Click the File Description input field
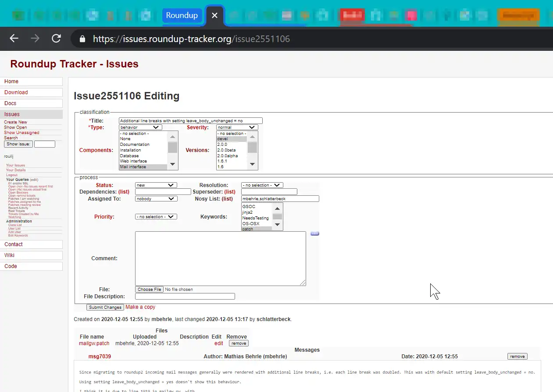Image resolution: width=553 pixels, height=392 pixels. coord(185,297)
